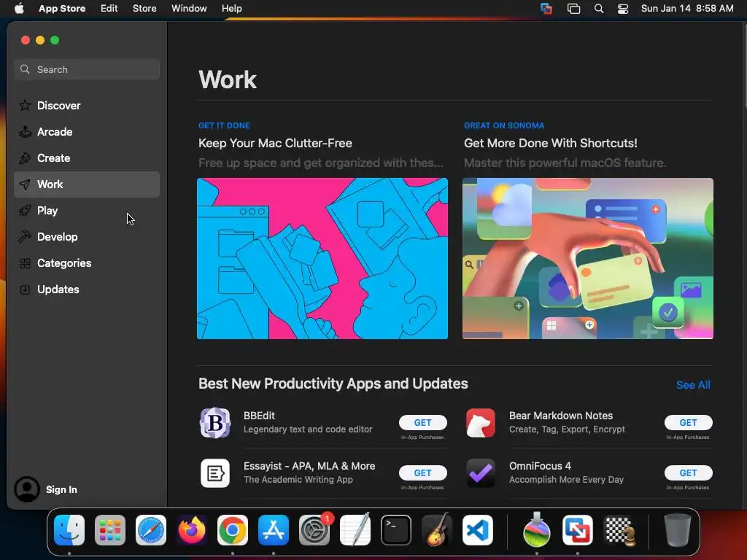
Task: Open the Arcade section in sidebar
Action: click(86, 131)
